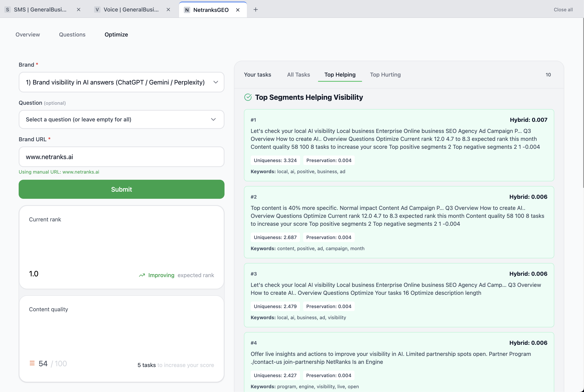Switch to the Questions tab
584x392 pixels.
(72, 35)
